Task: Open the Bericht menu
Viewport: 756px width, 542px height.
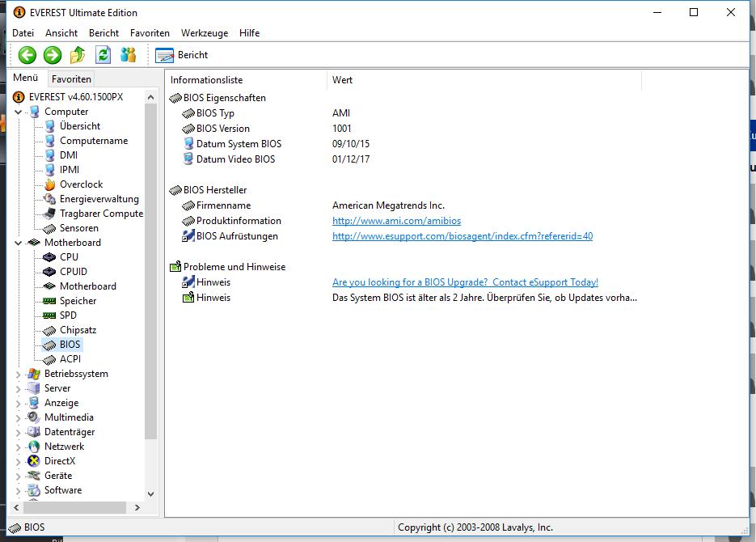Action: tap(103, 33)
